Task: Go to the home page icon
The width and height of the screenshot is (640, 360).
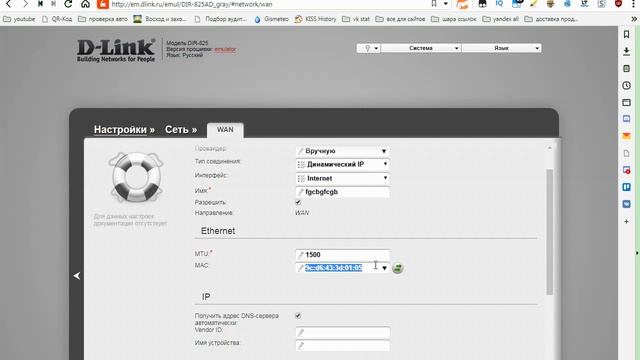Action: [x=85, y=4]
